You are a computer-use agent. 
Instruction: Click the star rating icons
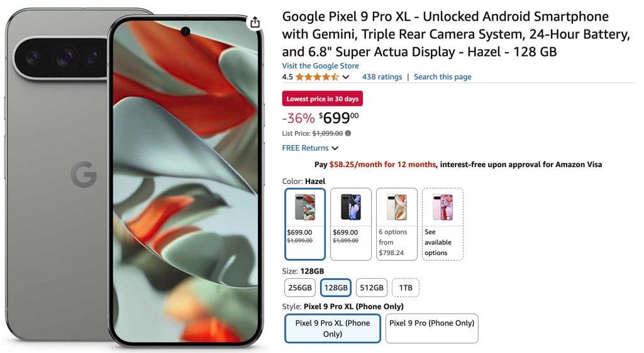pos(317,77)
